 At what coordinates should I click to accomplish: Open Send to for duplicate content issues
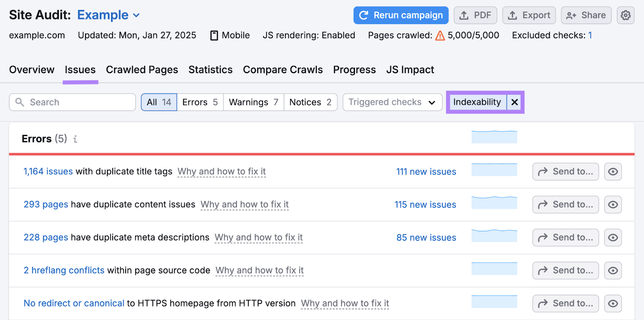tap(566, 205)
